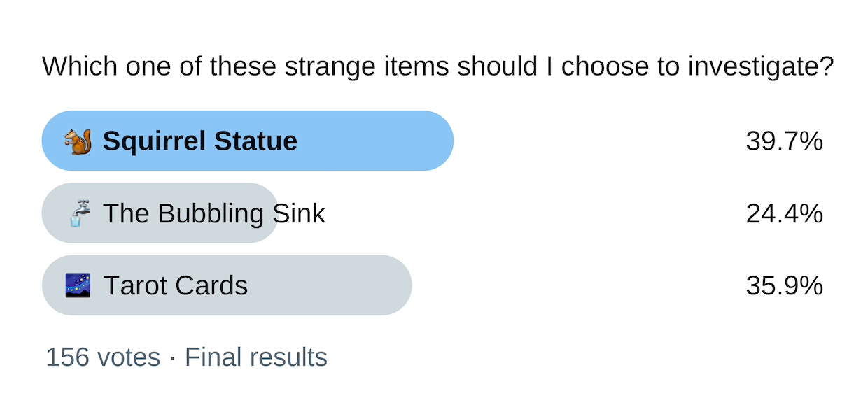Select the Tarot Cards option label

pos(175,285)
